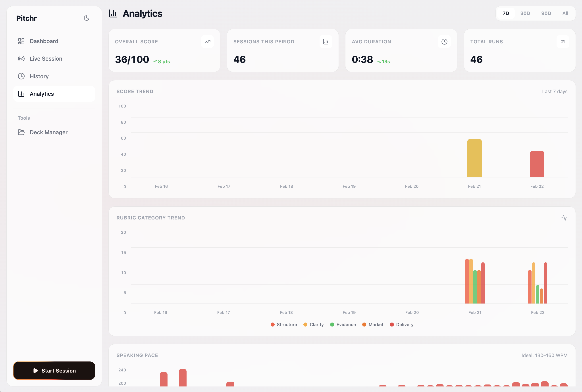582x392 pixels.
Task: Click the Rubric Category Trend activity icon
Action: [x=564, y=218]
